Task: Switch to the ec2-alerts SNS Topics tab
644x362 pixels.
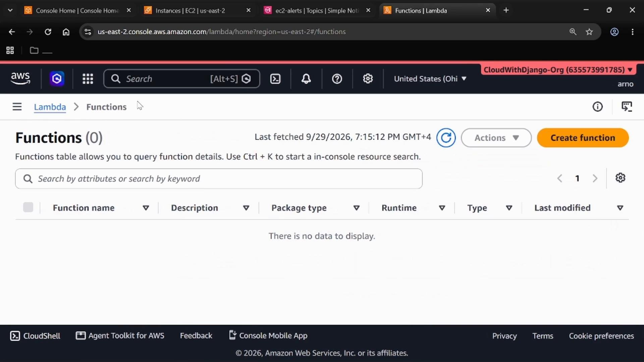Action: pyautogui.click(x=317, y=10)
